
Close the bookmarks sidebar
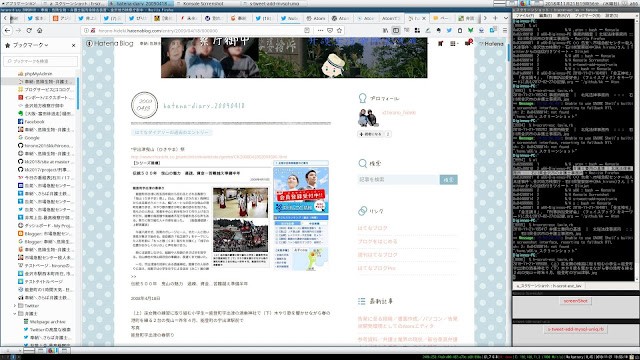[73, 45]
